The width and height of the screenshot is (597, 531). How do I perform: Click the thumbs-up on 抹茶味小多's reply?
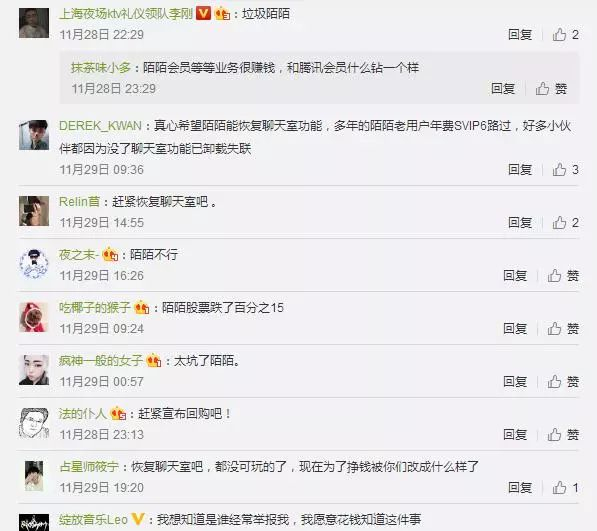[x=542, y=89]
